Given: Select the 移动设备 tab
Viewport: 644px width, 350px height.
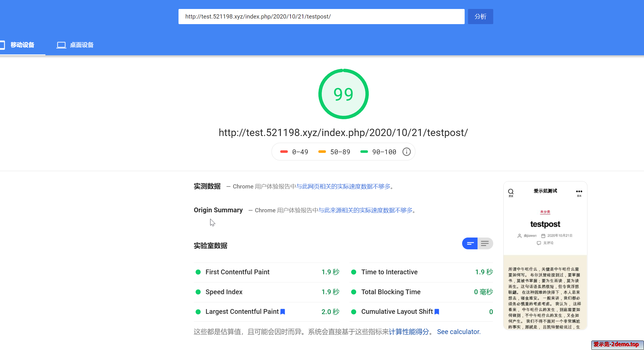Looking at the screenshot, I should (22, 45).
